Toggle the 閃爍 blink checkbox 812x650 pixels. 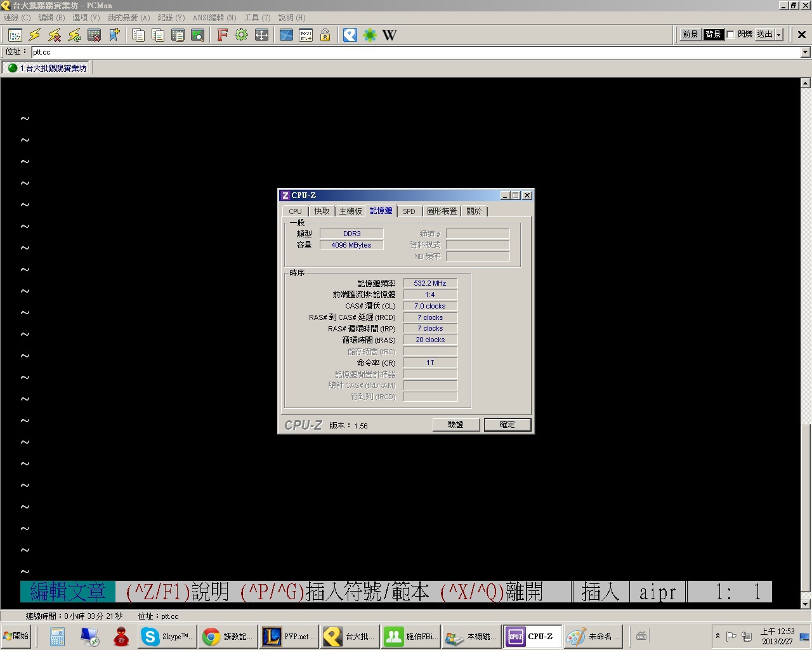pos(730,34)
